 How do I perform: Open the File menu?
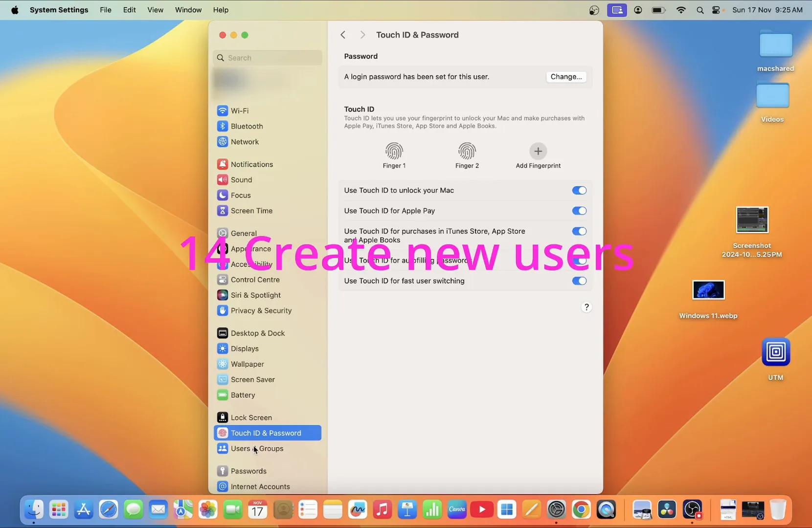pyautogui.click(x=106, y=10)
